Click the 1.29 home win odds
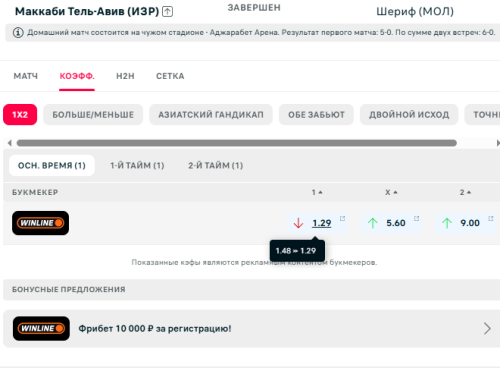This screenshot has width=500, height=368. (x=322, y=223)
